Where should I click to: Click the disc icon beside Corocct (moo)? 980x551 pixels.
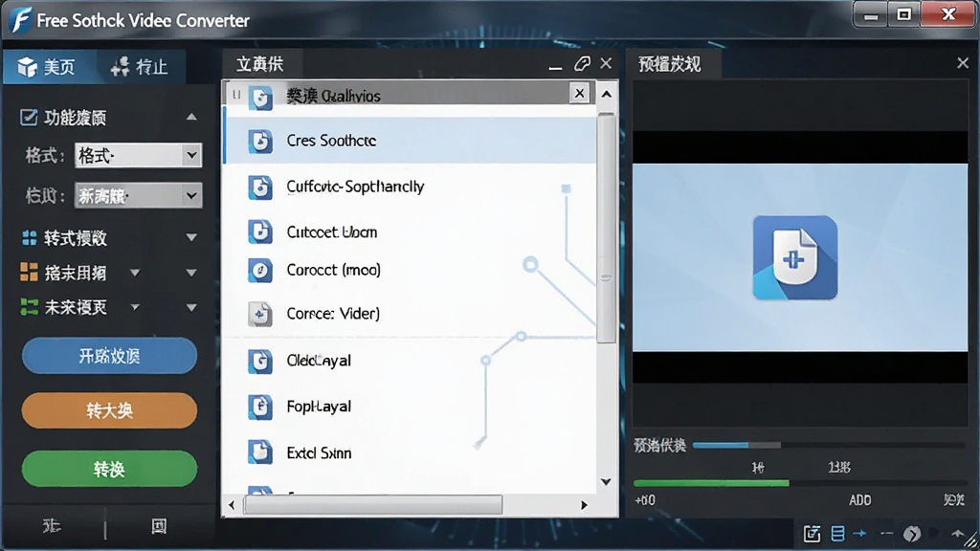(260, 270)
